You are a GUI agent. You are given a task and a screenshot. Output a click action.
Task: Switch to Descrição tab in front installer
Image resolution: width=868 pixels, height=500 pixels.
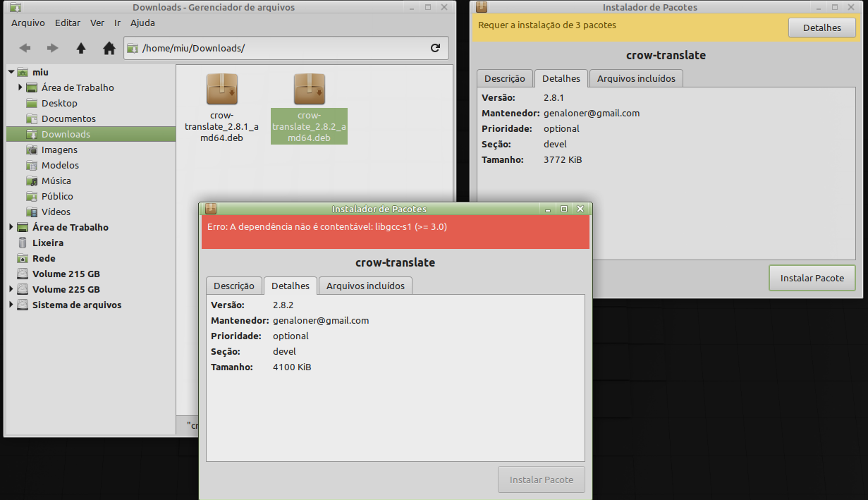point(234,286)
